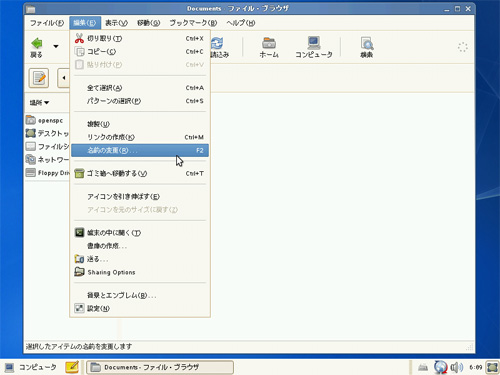Click the Preferences icon in menu
This screenshot has width=500, height=375.
tap(79, 308)
